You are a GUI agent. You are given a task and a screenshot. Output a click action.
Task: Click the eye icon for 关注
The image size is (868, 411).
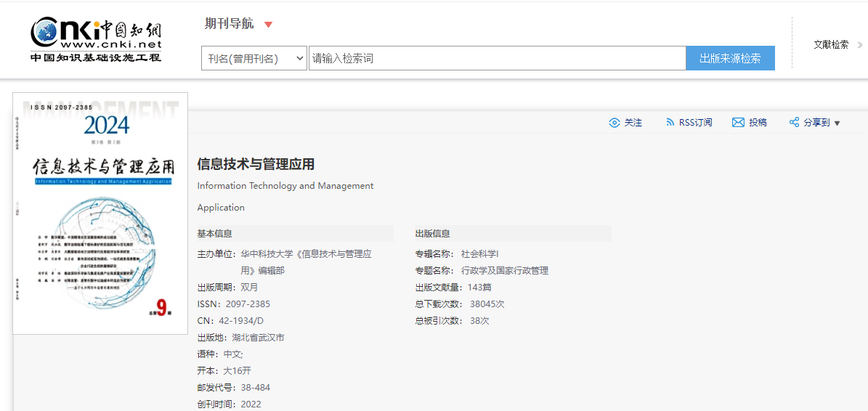point(614,123)
